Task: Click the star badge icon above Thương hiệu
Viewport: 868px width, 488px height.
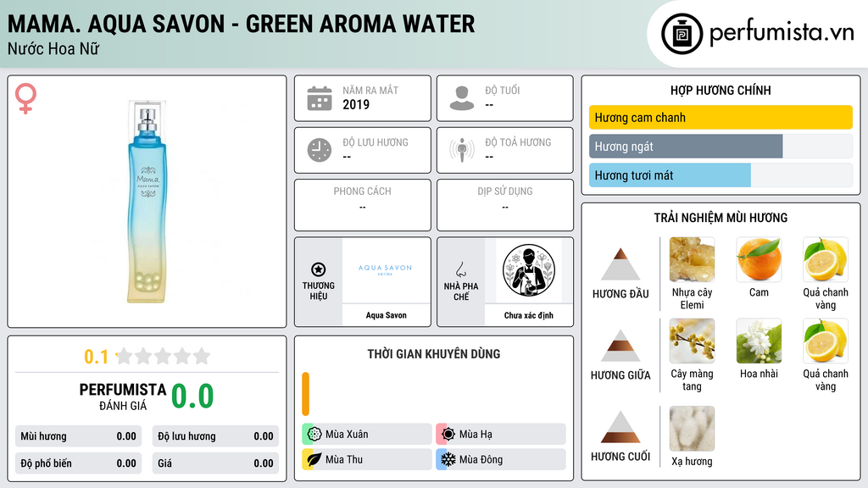Action: [x=319, y=269]
